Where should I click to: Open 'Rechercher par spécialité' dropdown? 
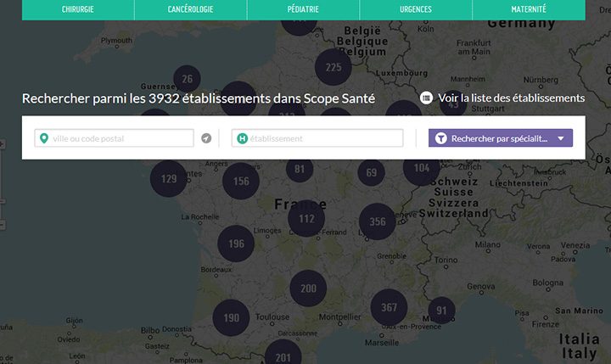coord(501,138)
